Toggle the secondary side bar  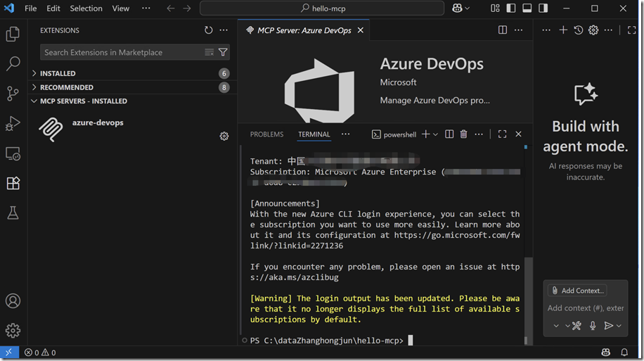coord(543,8)
